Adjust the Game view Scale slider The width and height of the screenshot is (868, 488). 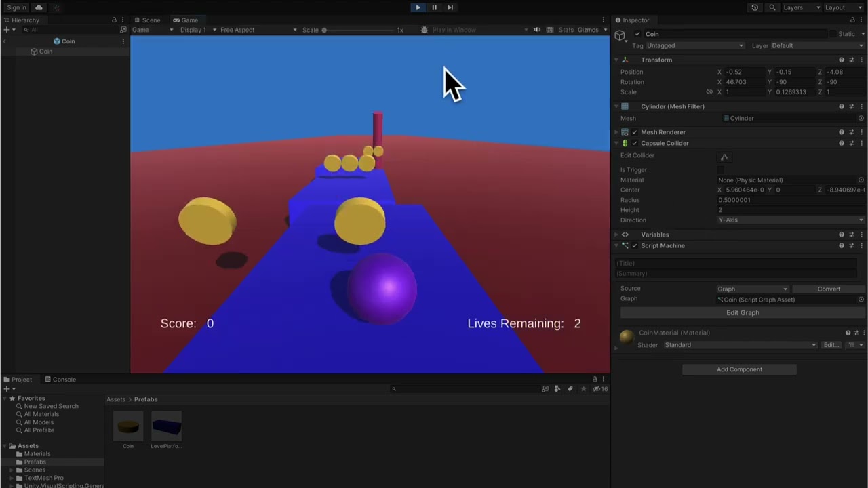click(359, 30)
